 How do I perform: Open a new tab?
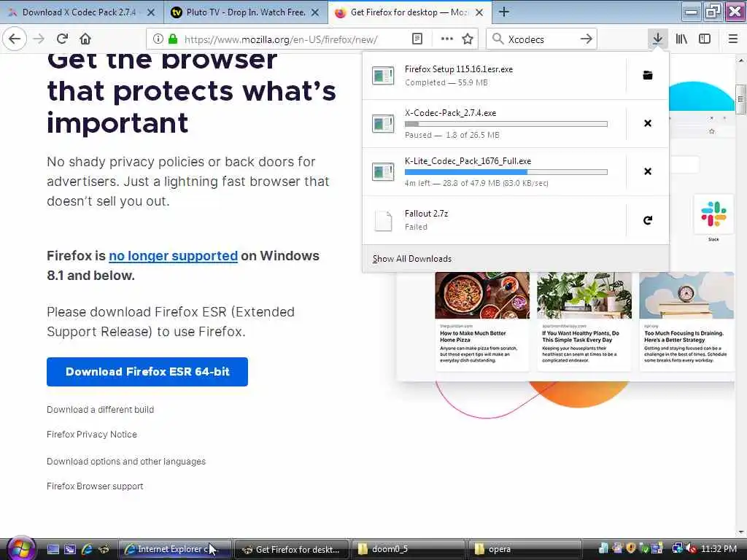point(503,12)
